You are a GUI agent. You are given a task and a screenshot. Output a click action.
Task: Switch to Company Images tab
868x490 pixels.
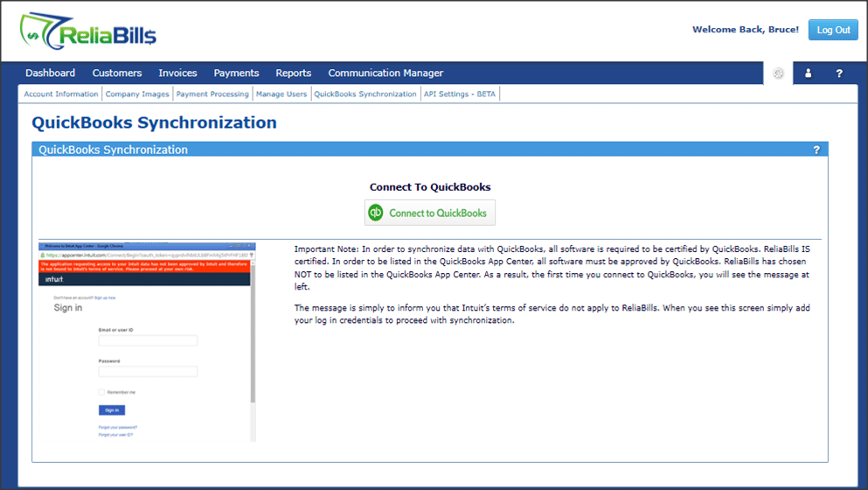coord(137,94)
